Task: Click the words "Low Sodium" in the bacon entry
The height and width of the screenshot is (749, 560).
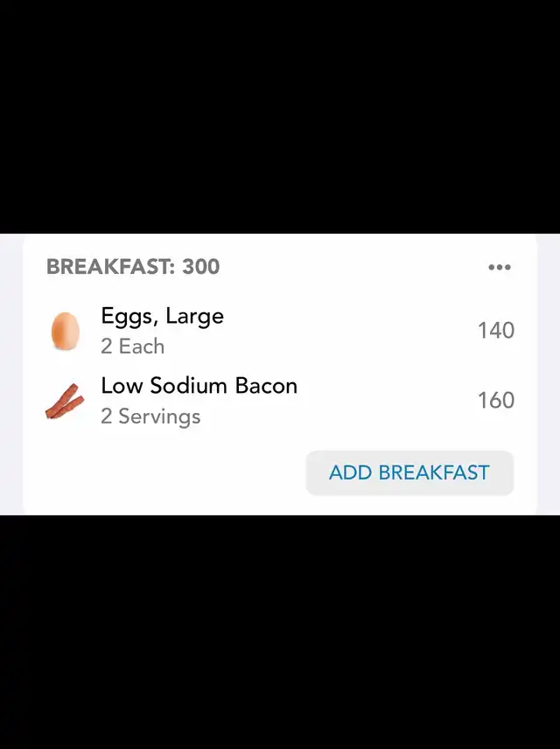Action: (x=164, y=386)
